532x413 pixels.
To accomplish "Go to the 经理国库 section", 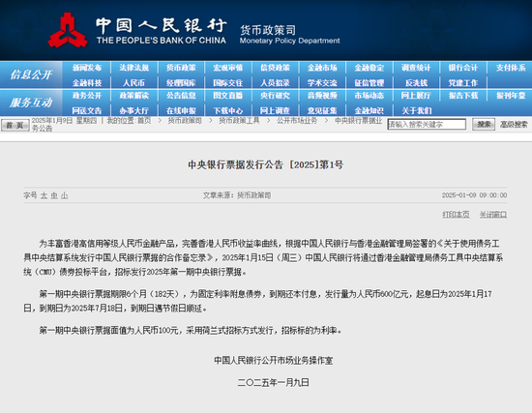I will coord(181,83).
